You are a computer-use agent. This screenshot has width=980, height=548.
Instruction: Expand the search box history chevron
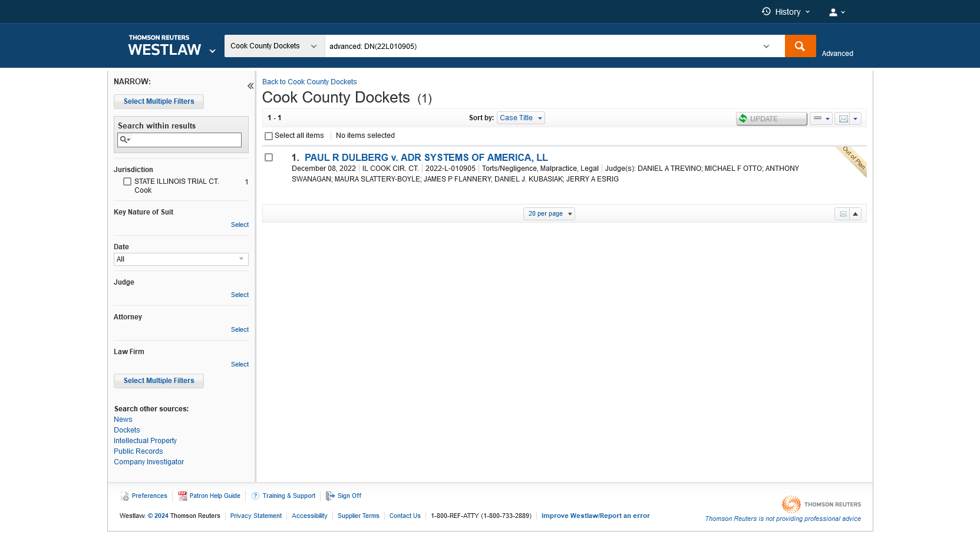766,46
